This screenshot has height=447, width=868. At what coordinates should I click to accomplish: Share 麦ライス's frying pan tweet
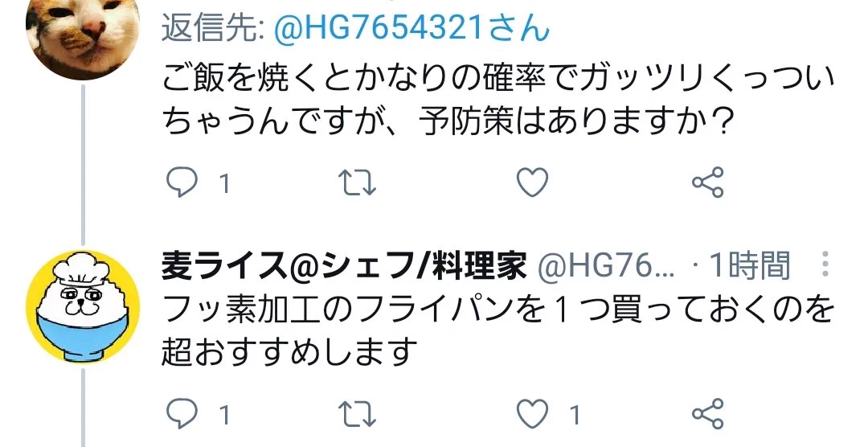(708, 414)
